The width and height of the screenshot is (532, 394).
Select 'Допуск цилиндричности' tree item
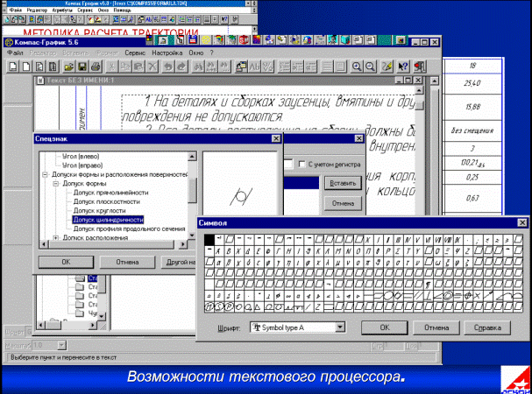click(x=108, y=220)
